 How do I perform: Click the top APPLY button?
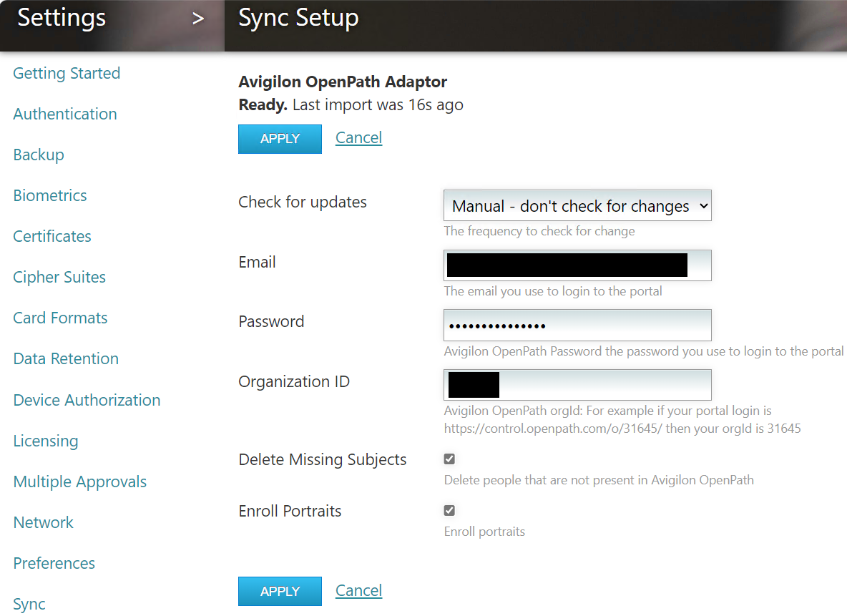(280, 139)
